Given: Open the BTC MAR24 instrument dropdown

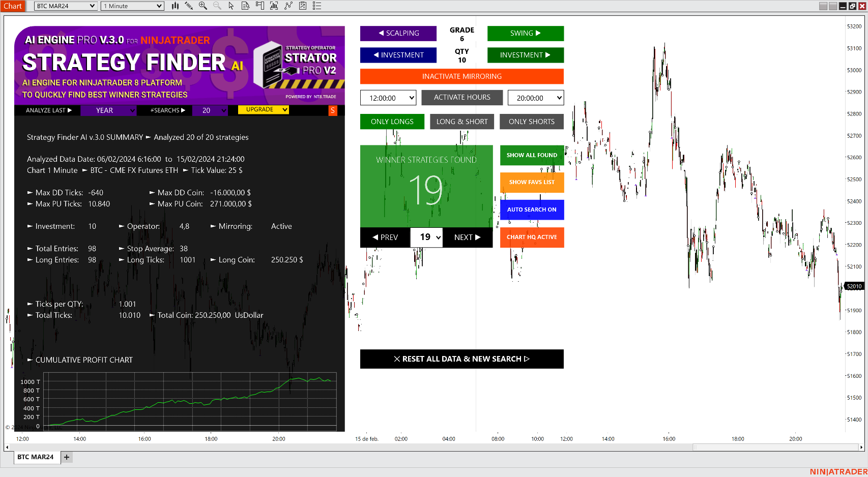Looking at the screenshot, I should pos(66,6).
